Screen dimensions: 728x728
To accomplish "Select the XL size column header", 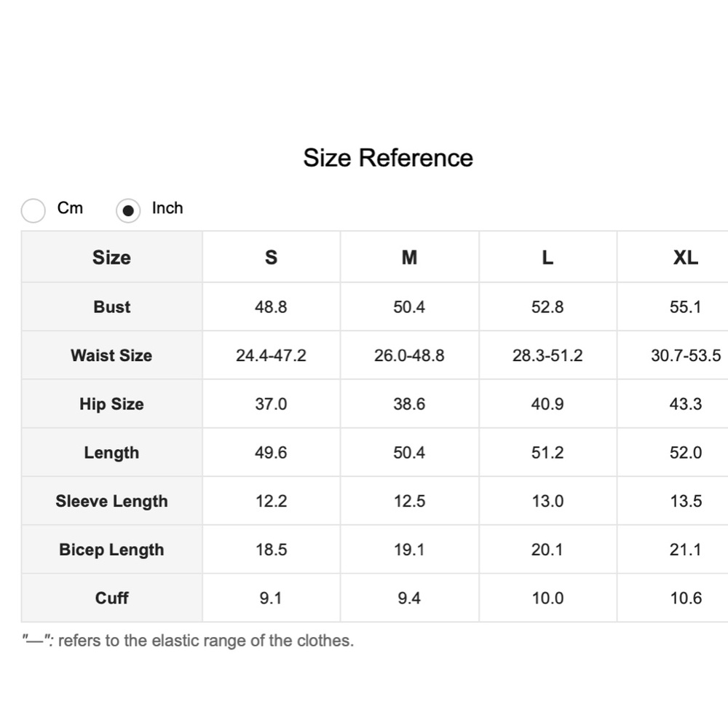I will tap(686, 257).
